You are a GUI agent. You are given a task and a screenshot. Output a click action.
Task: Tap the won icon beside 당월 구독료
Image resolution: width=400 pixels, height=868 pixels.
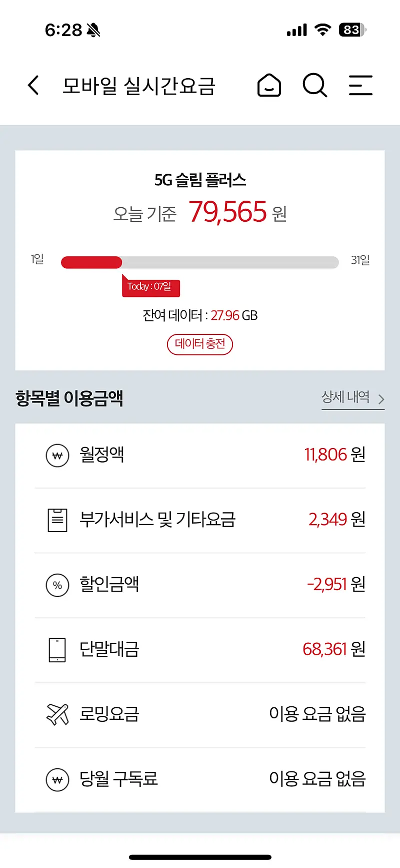[57, 779]
